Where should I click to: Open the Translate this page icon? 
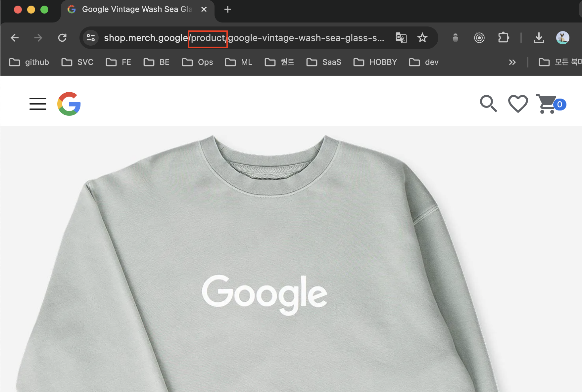[401, 38]
